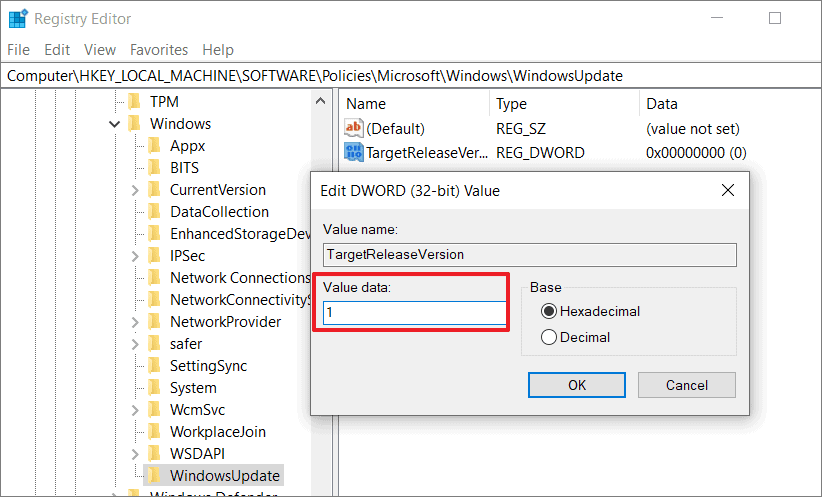
Task: Click the registry path address bar
Action: (x=411, y=76)
